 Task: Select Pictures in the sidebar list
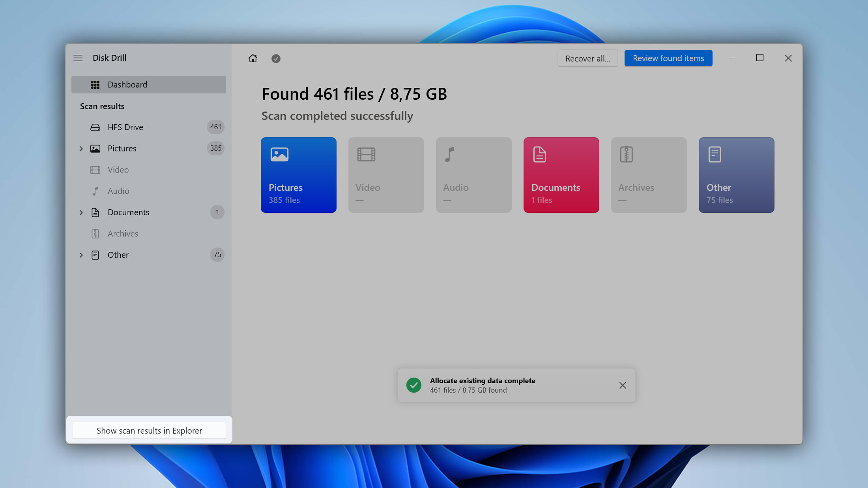(122, 148)
